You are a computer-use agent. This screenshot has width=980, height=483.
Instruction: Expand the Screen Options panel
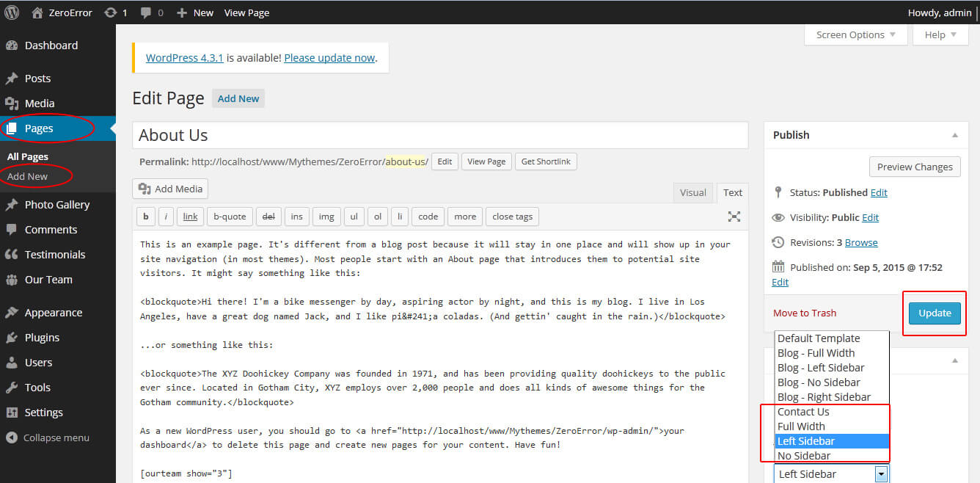[855, 34]
